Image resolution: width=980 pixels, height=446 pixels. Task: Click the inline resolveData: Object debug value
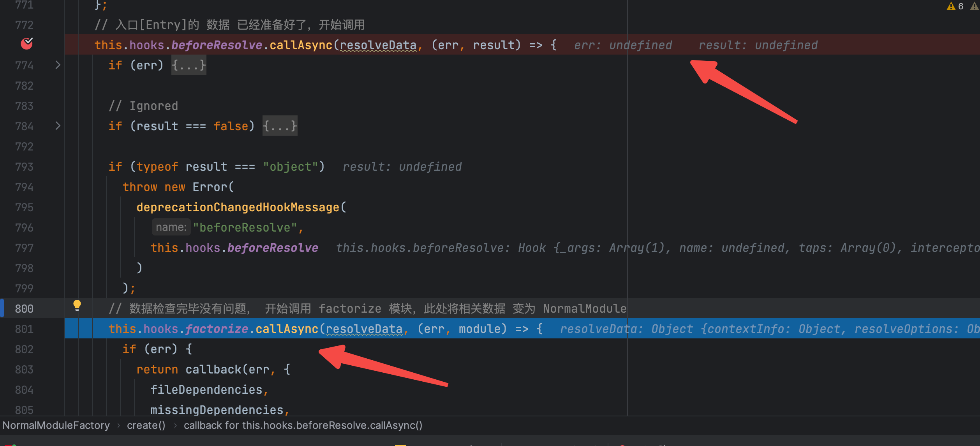(x=626, y=329)
